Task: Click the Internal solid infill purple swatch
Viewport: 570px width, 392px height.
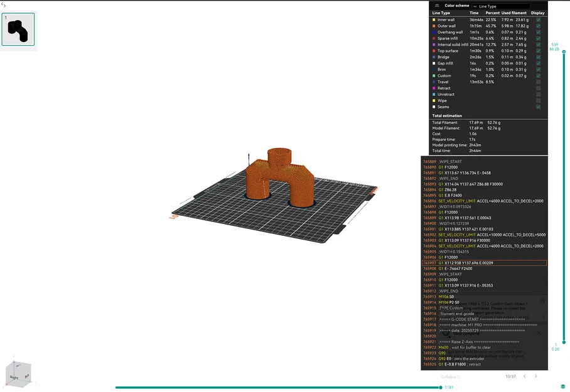Action: (x=434, y=45)
